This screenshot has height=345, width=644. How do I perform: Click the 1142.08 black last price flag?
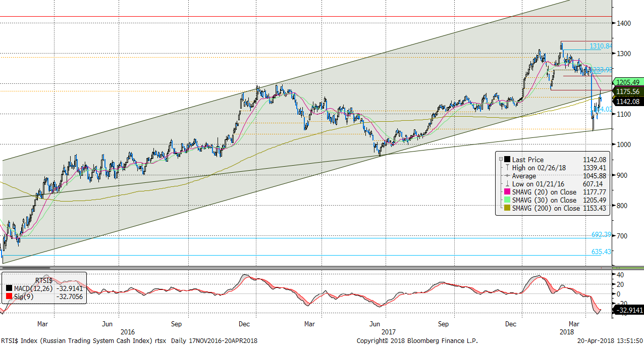(x=628, y=102)
